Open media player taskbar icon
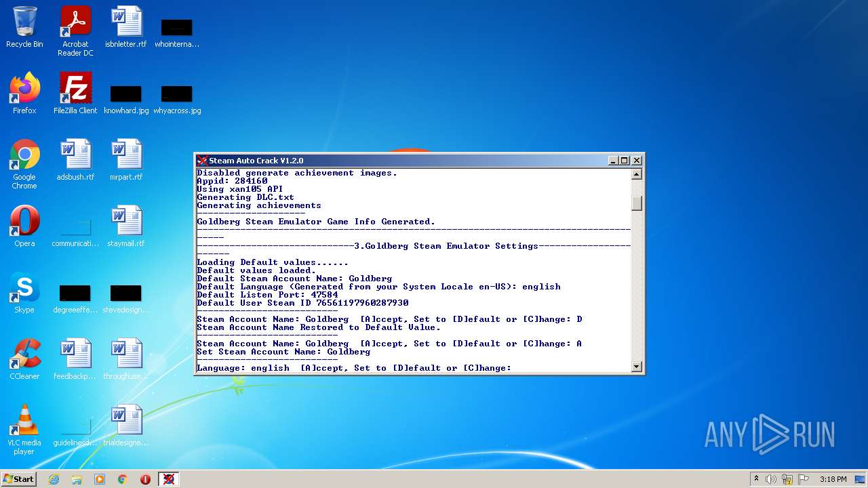The width and height of the screenshot is (868, 488). click(100, 479)
